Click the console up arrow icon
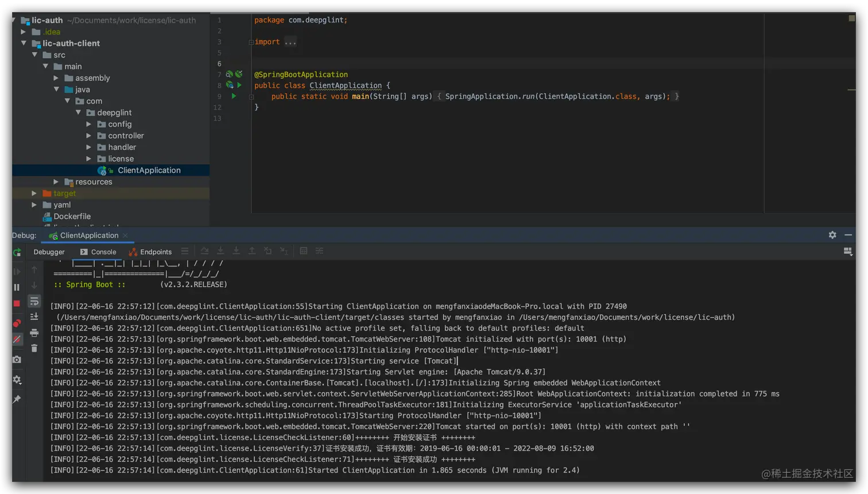Screen dimensions: 868x494 [34, 270]
